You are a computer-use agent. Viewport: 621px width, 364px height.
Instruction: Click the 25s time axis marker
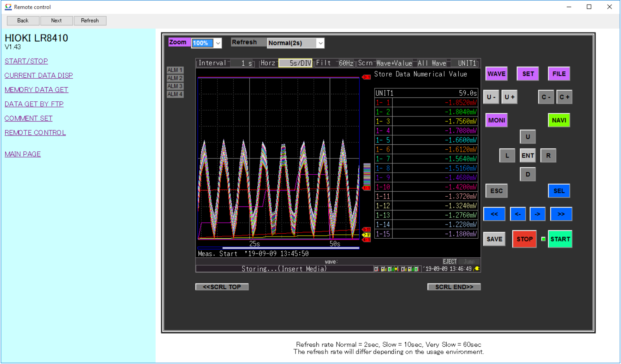(x=255, y=244)
